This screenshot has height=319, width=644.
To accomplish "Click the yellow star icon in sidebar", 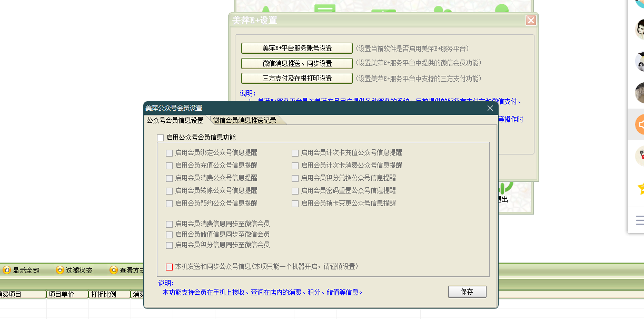I will pos(640,188).
